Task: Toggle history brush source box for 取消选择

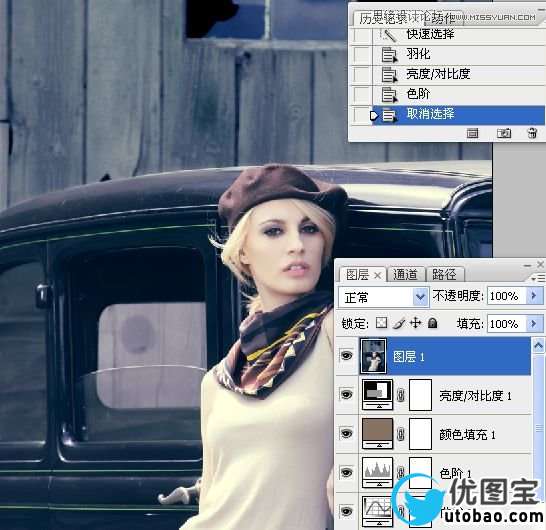Action: (361, 114)
